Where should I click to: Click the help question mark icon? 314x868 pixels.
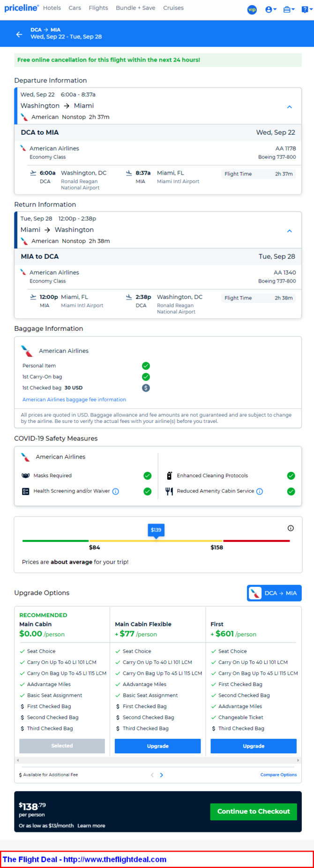(x=305, y=9)
